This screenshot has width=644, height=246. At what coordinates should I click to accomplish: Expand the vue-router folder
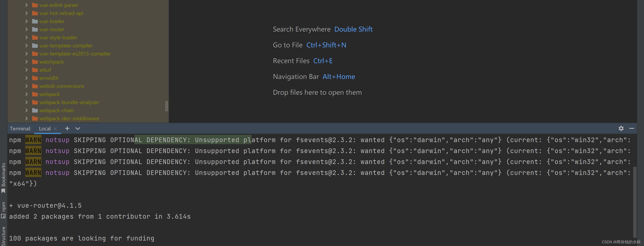[26, 29]
